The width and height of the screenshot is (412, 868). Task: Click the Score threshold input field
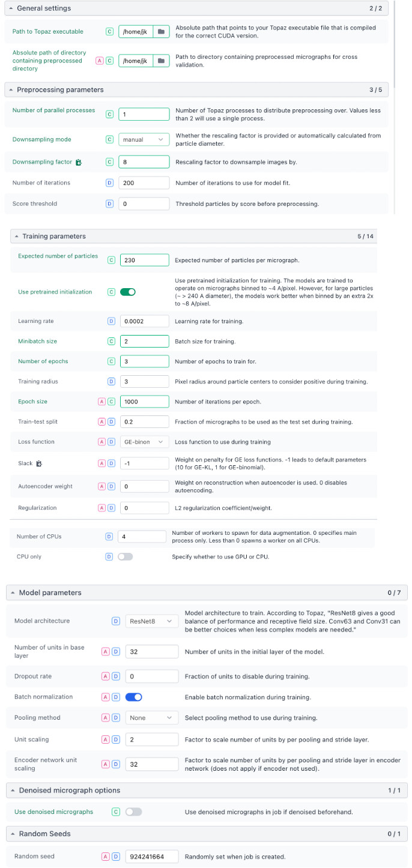coord(144,203)
